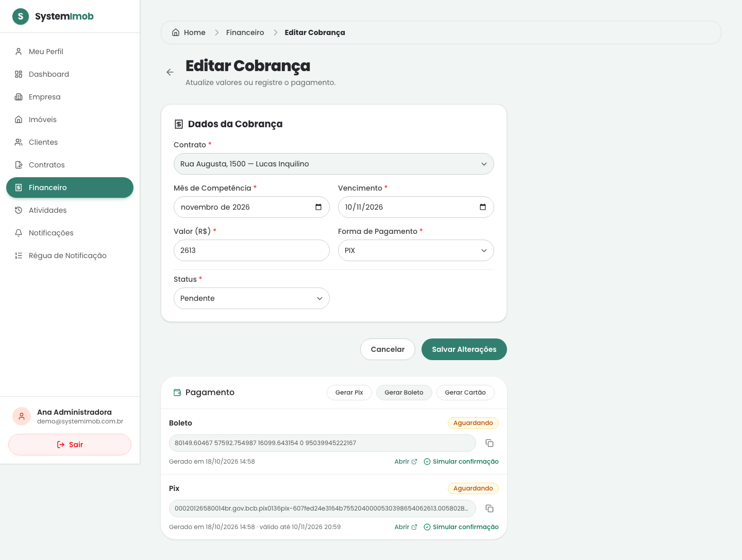Open the Pix Abrir link
Screen dimensions: 742x560
tap(406, 527)
